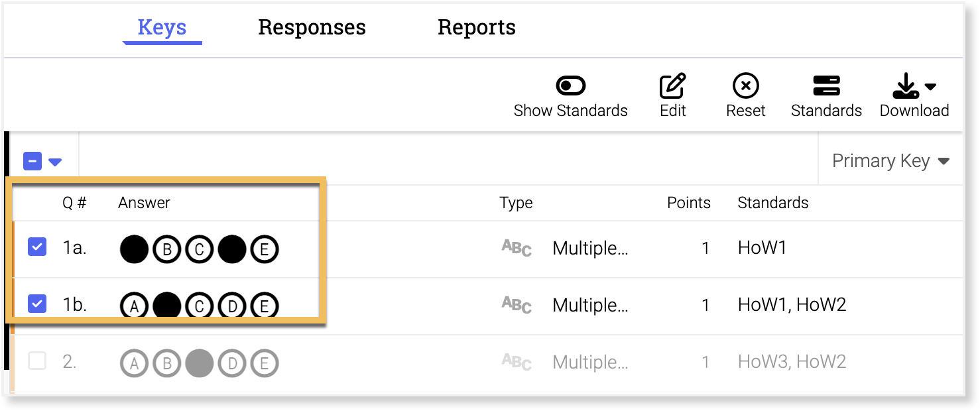Toggle the Show Standards switch
The width and height of the screenshot is (980, 411).
[x=570, y=86]
